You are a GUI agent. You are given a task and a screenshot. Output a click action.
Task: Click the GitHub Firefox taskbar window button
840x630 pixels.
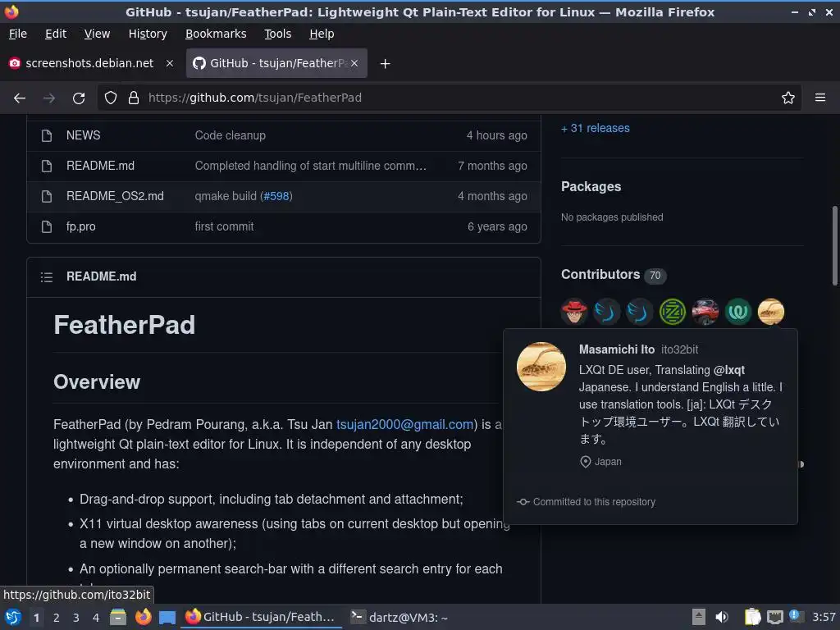[262, 617]
